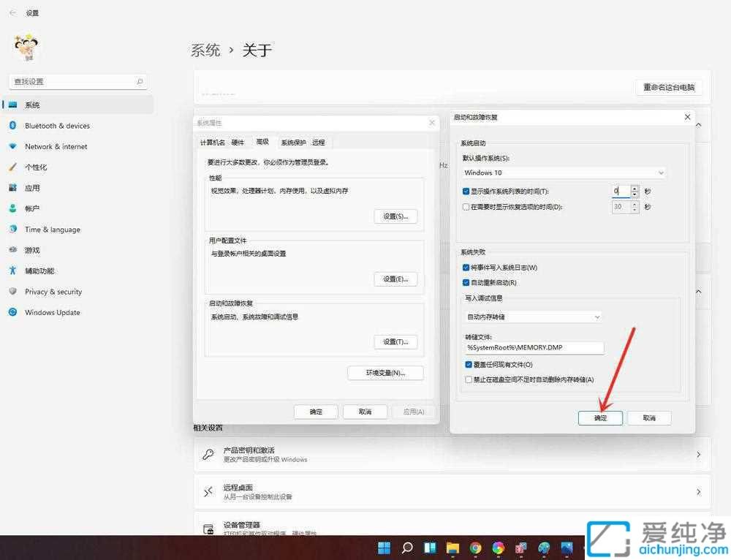Expand the 远程桌面 row chevron
This screenshot has height=560, width=731.
(698, 491)
